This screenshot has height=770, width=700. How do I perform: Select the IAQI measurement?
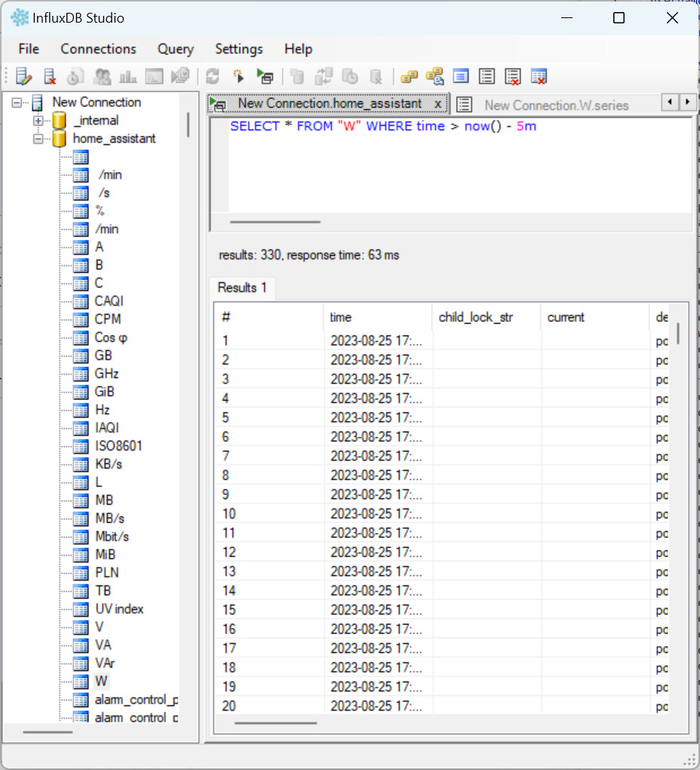click(x=107, y=428)
